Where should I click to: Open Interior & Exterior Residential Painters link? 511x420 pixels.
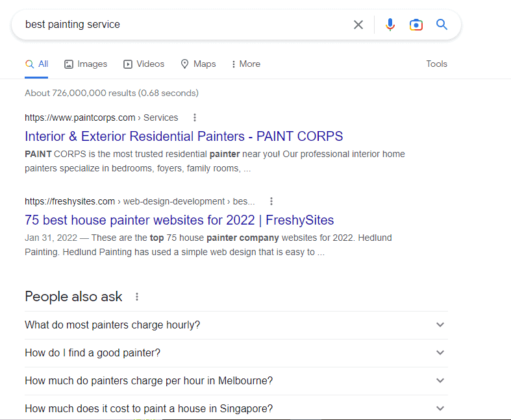point(184,136)
